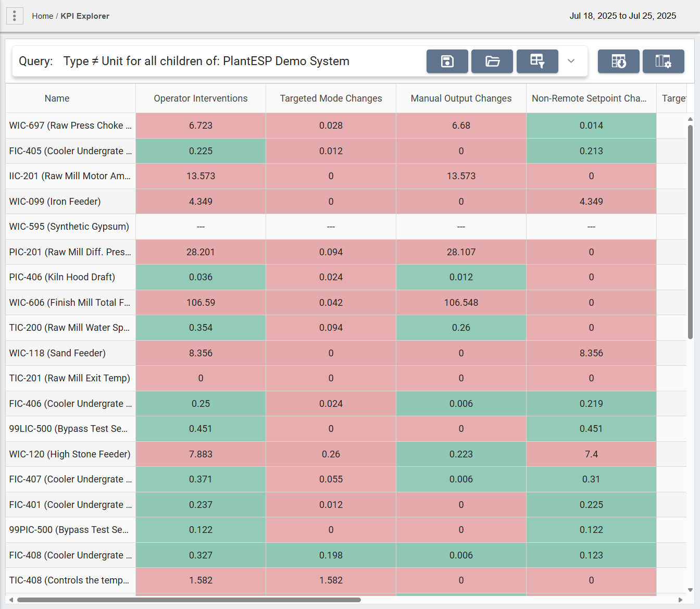The width and height of the screenshot is (700, 609).
Task: Select WIC-120 (High Stone Feeder) row
Action: 71,454
